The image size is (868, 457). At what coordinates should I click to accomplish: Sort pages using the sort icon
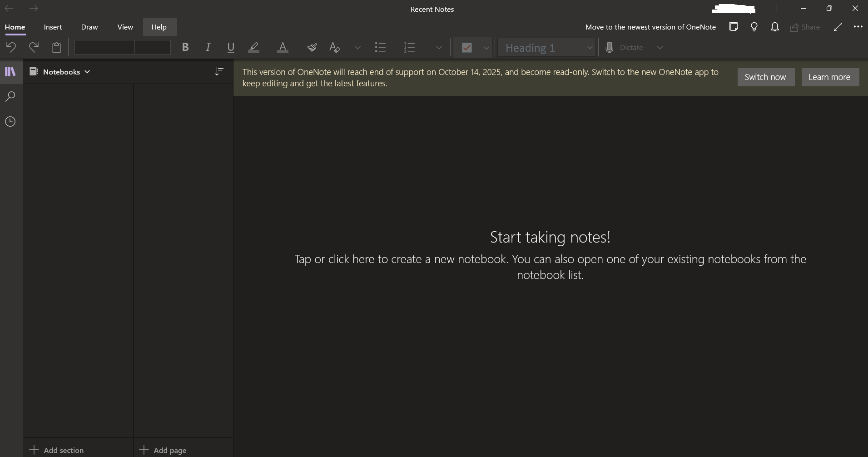(x=219, y=71)
